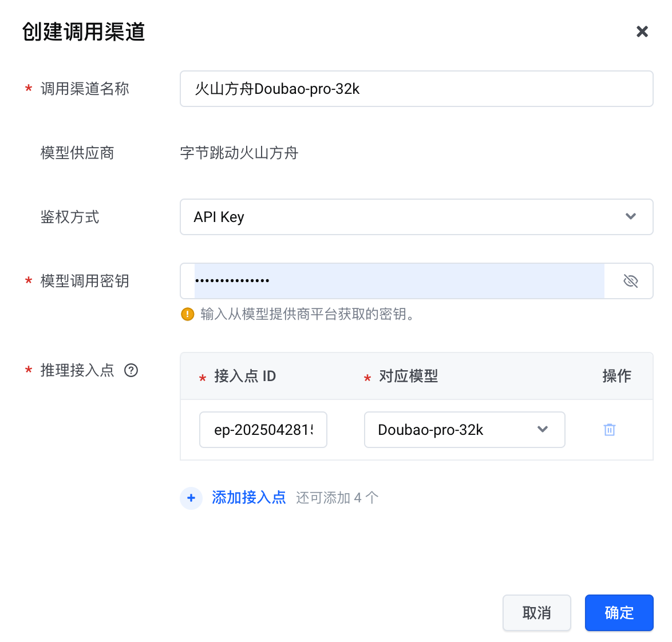The width and height of the screenshot is (672, 642).
Task: Click the 操作 column header
Action: pos(616,376)
